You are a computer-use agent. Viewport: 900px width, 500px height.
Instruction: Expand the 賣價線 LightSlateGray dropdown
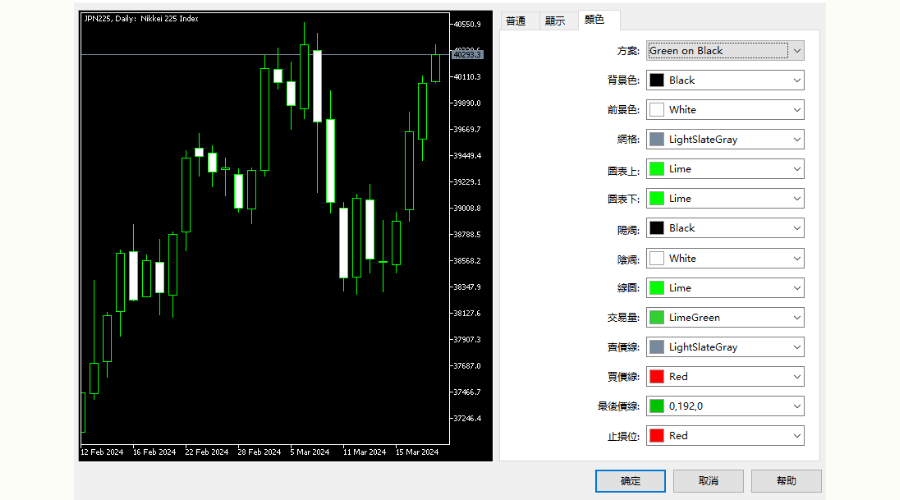(725, 347)
